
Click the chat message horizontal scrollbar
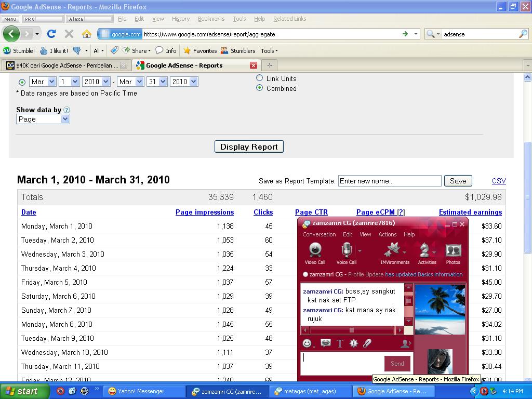coord(352,330)
